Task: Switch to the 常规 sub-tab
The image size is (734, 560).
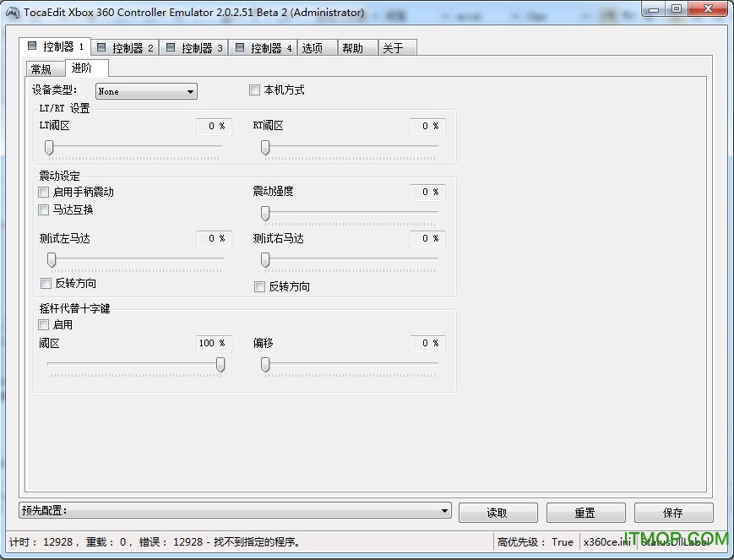Action: point(44,69)
